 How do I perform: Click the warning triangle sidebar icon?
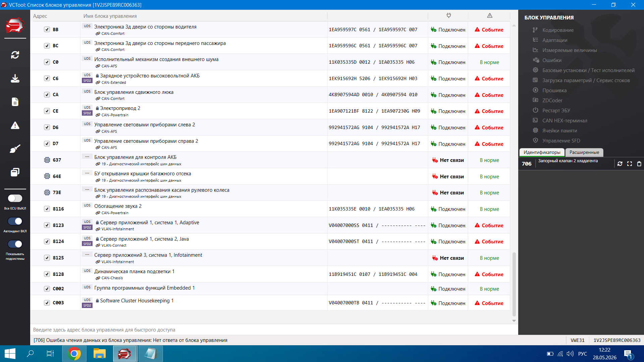pos(15,125)
